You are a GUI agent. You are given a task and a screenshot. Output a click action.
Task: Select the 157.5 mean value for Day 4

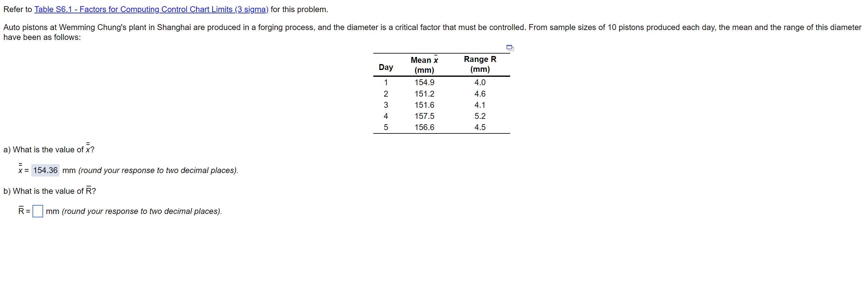424,116
